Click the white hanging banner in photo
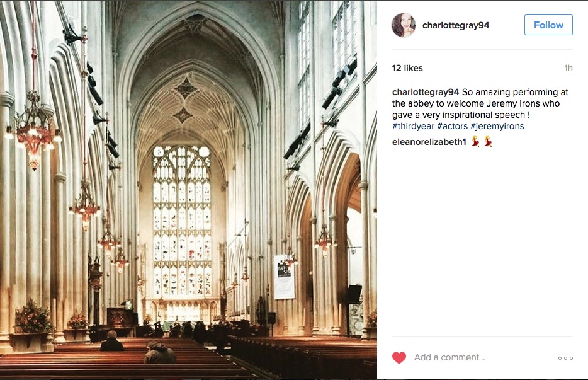 [284, 277]
